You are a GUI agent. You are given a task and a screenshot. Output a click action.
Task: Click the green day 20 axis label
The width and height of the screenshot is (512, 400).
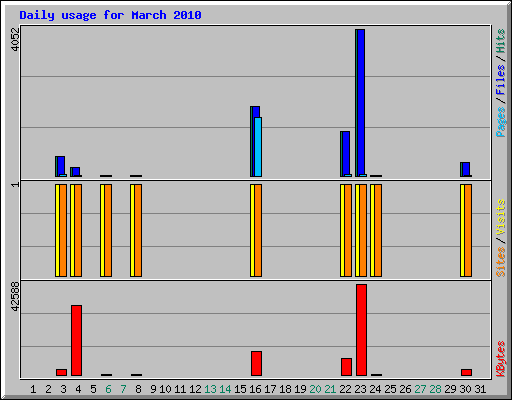(315, 389)
